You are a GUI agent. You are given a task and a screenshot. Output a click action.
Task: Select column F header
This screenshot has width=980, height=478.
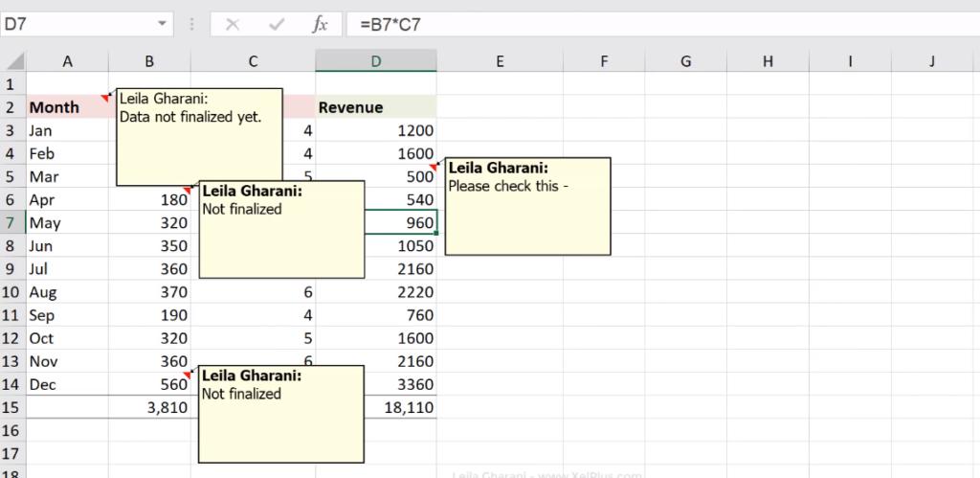tap(604, 61)
